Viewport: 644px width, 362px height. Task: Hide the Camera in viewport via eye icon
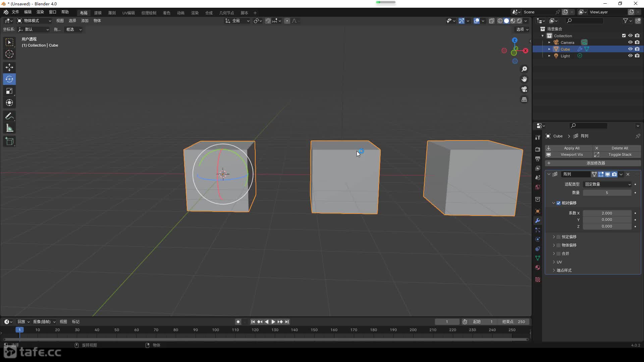(630, 42)
